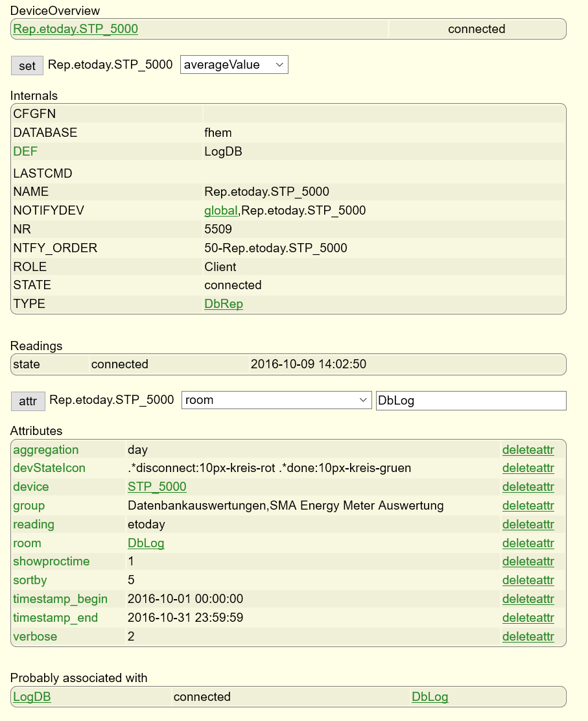This screenshot has height=721, width=588.
Task: Select the reading attribute name
Action: pyautogui.click(x=34, y=525)
